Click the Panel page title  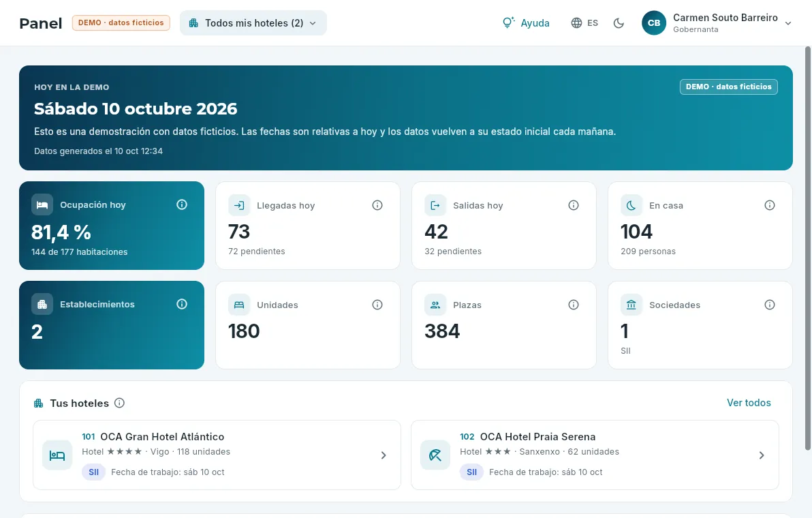(x=40, y=23)
